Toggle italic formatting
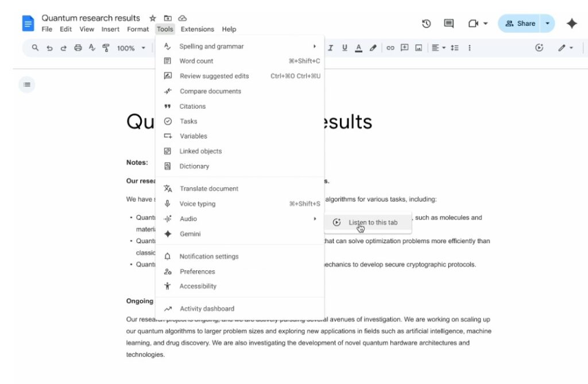The height and width of the screenshot is (384, 588). click(330, 48)
